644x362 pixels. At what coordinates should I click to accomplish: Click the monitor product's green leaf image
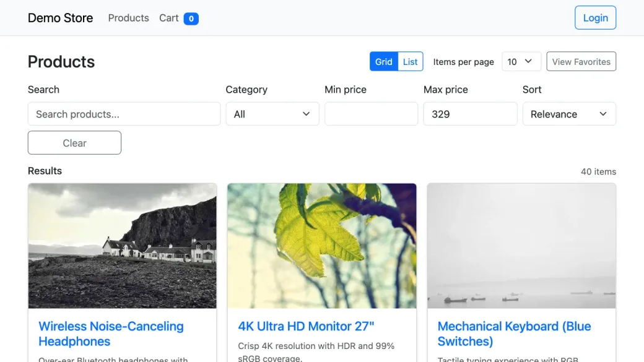click(322, 246)
